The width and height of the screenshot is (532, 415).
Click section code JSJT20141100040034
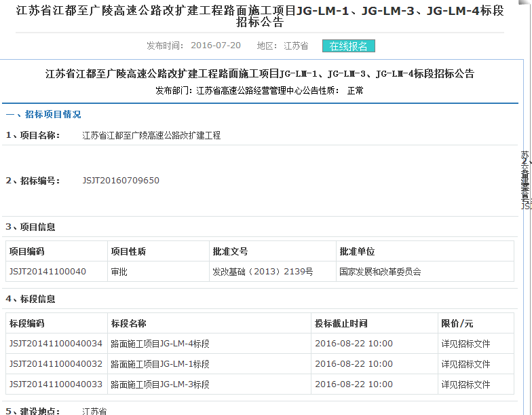coord(56,344)
